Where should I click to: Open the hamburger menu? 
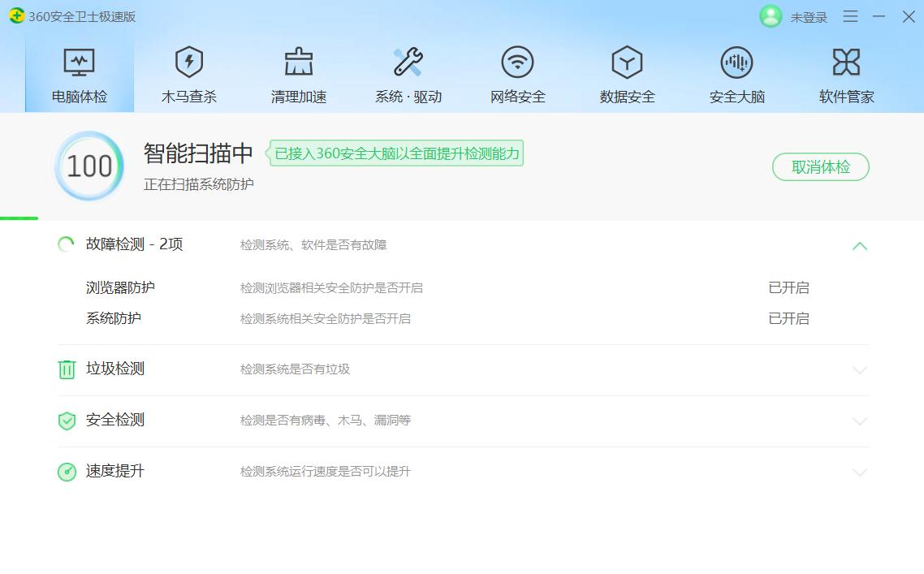pyautogui.click(x=850, y=16)
